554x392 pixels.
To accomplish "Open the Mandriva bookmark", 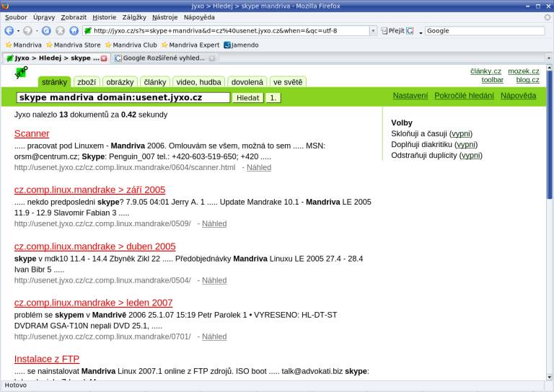I will (24, 45).
